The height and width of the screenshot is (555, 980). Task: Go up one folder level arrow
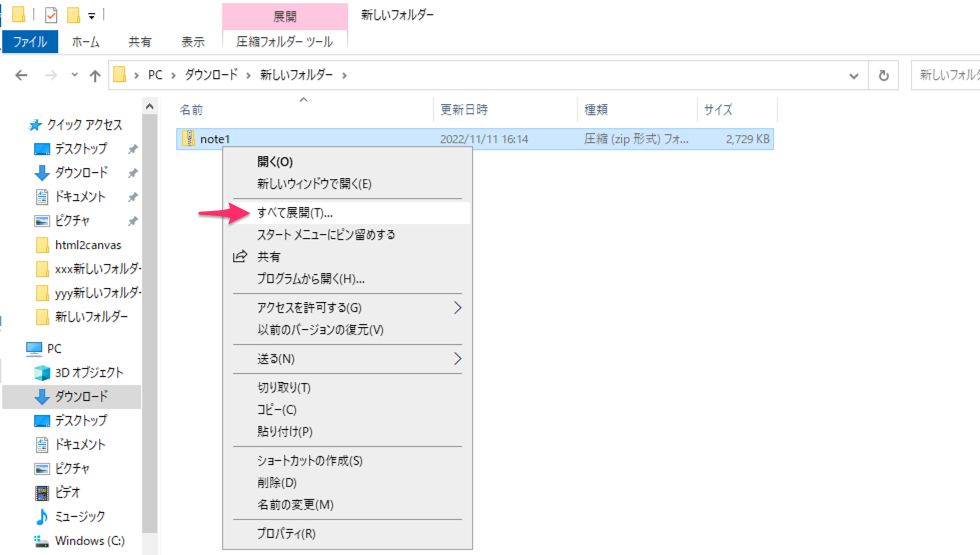pos(95,75)
